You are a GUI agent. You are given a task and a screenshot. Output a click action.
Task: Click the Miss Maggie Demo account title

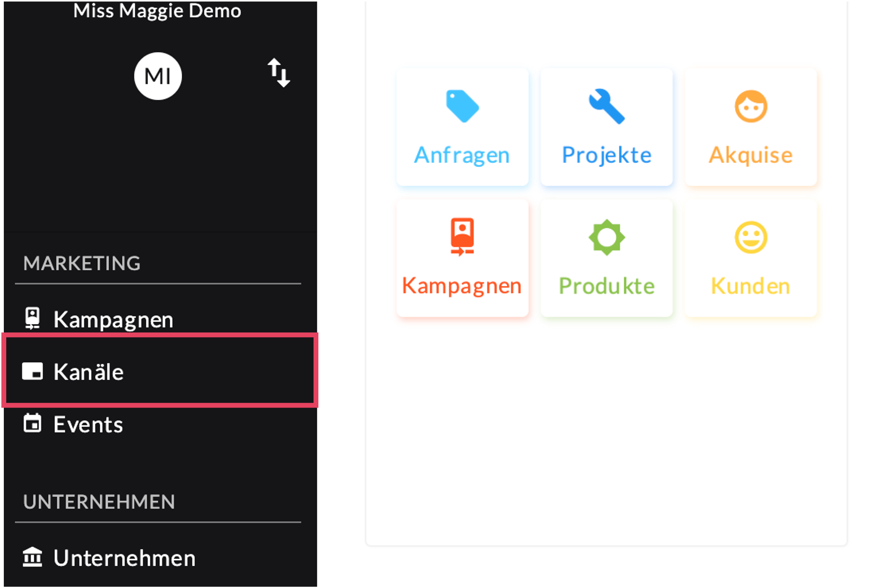pos(157,10)
